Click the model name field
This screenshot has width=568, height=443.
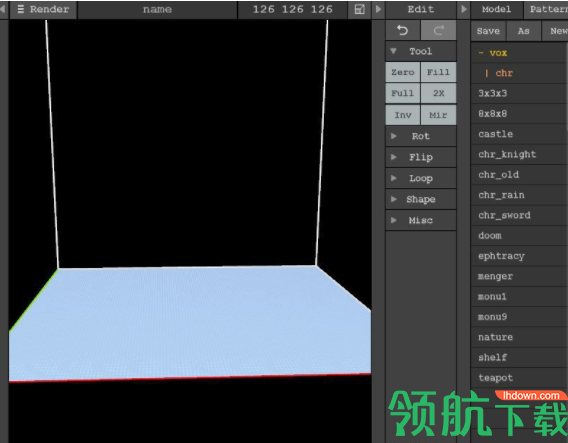[x=157, y=9]
